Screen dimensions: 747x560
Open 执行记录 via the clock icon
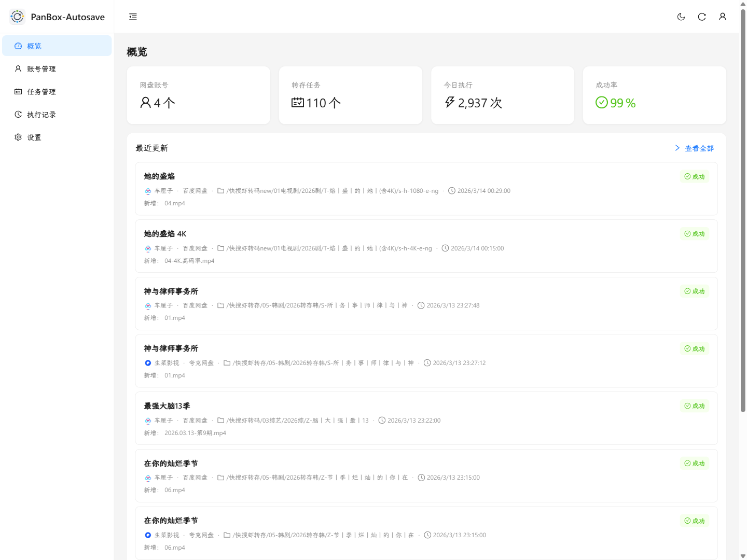pyautogui.click(x=18, y=114)
